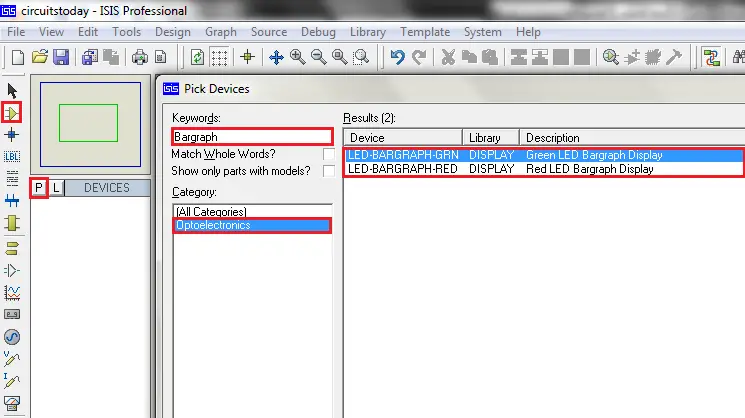Open a design with folder icon
The image size is (745, 418).
click(40, 57)
